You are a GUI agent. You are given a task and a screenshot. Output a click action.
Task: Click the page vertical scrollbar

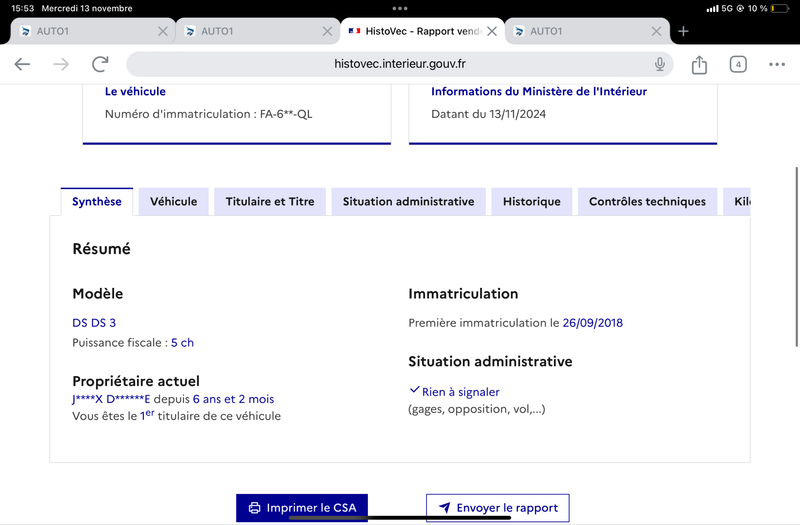pyautogui.click(x=796, y=257)
